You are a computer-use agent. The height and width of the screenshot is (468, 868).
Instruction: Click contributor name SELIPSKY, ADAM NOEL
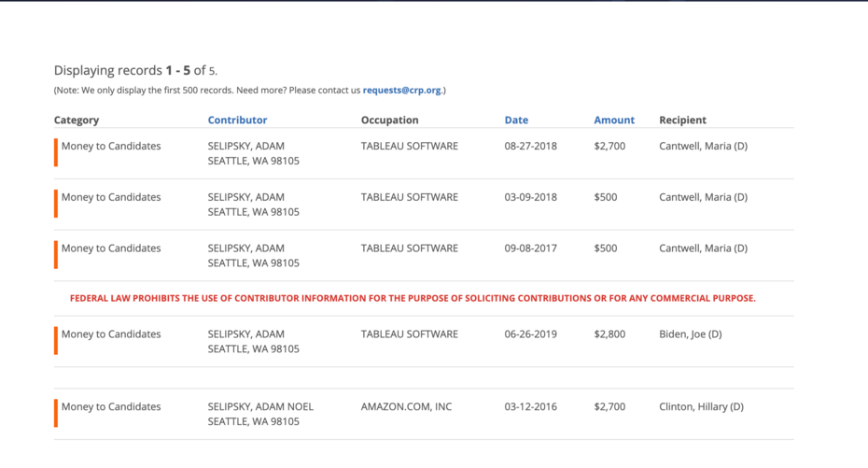coord(260,407)
